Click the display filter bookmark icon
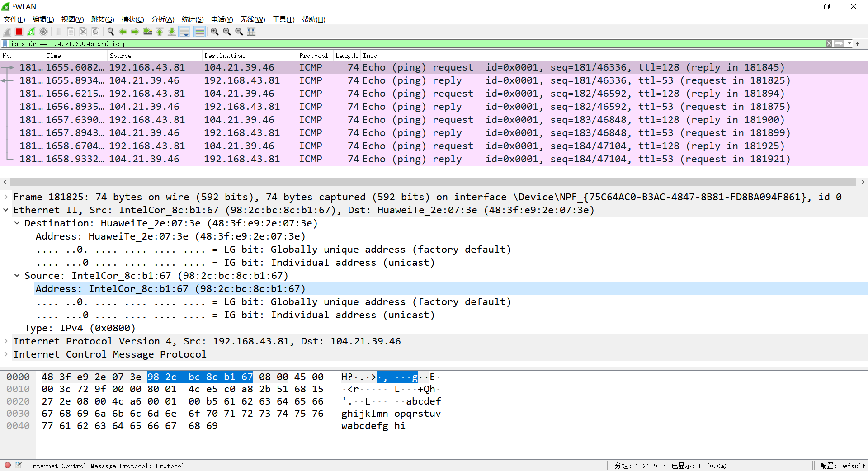 click(x=5, y=44)
